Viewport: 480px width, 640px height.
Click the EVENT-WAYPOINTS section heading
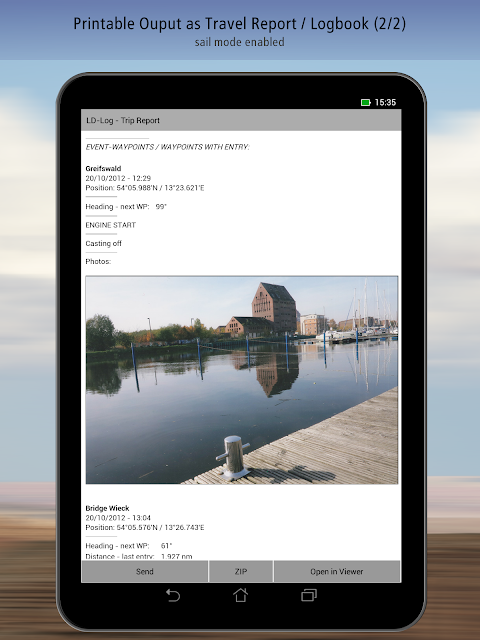coord(167,147)
